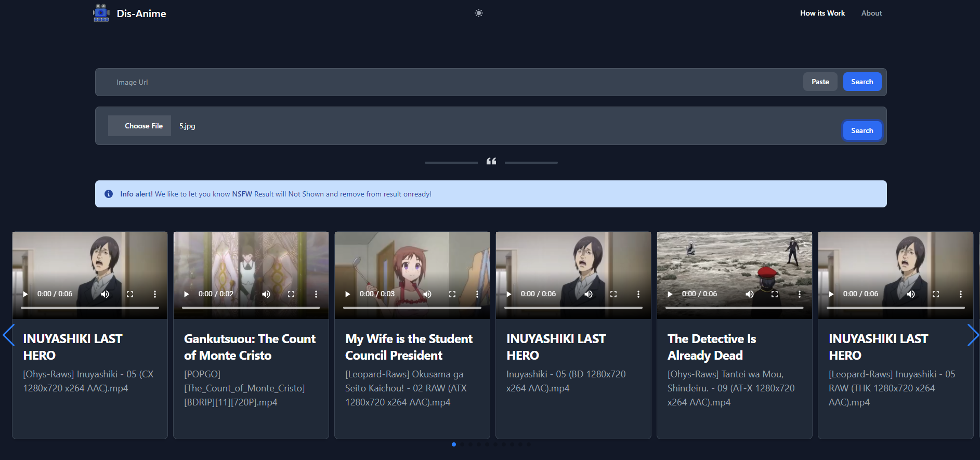Click the info icon in the NSFW alert

point(109,194)
